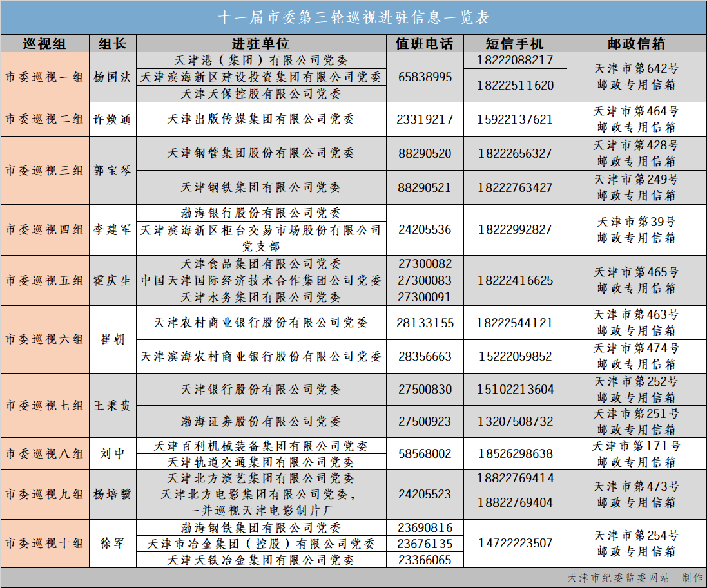The height and width of the screenshot is (588, 707).
Task: Select 天津农村商业银行股份有限公司党委
Action: pyautogui.click(x=261, y=323)
